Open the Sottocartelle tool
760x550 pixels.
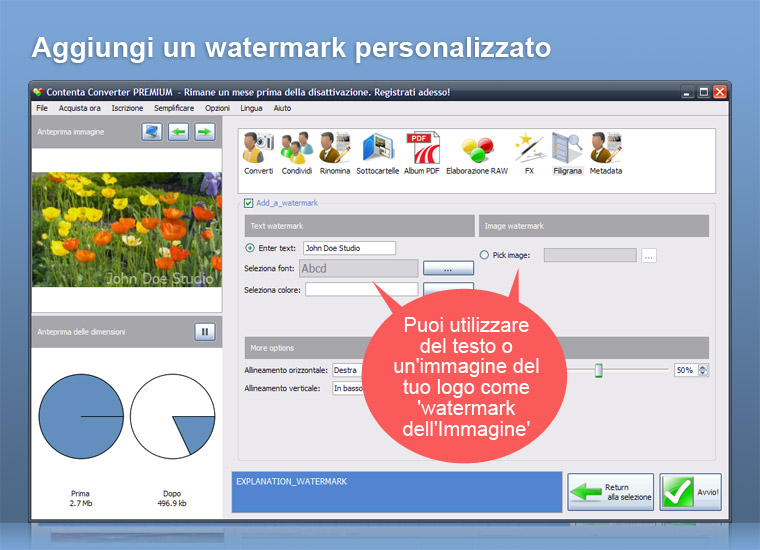(x=378, y=153)
